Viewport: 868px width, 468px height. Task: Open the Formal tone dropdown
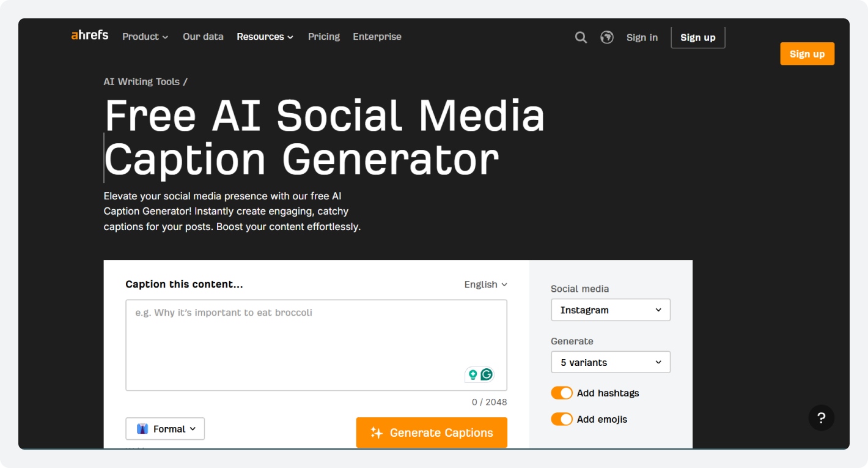[165, 429]
